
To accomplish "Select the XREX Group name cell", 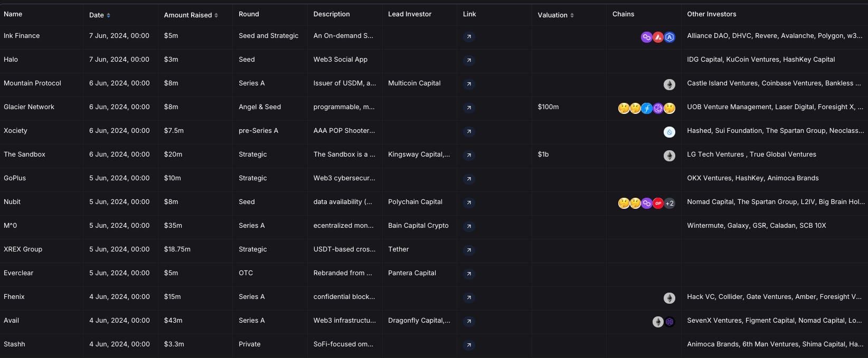I will (x=23, y=249).
